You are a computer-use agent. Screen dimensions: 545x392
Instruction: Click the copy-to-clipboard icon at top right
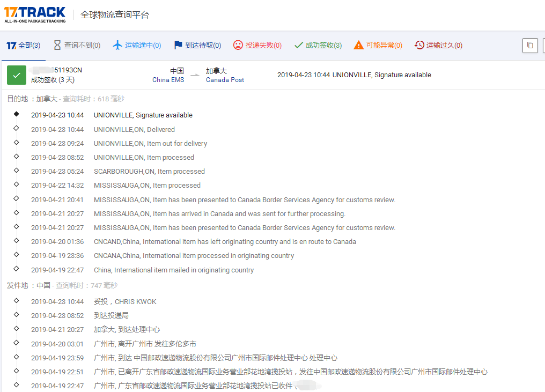[x=530, y=45]
